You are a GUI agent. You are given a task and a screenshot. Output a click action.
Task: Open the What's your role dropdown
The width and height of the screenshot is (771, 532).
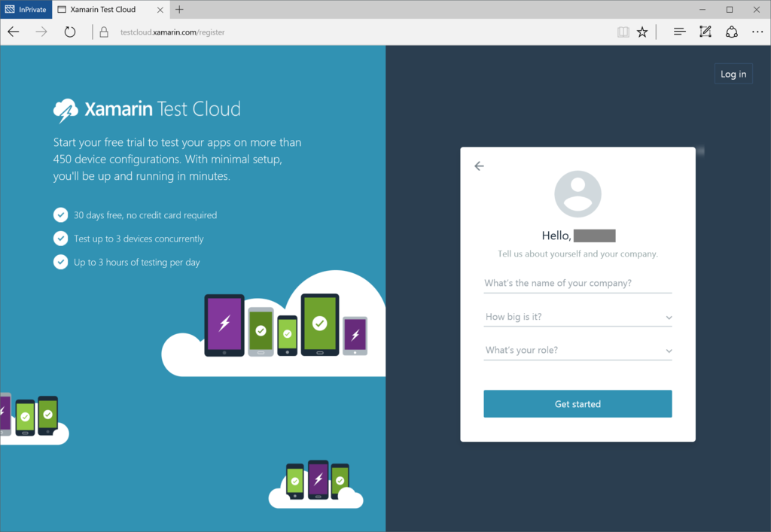coord(577,350)
